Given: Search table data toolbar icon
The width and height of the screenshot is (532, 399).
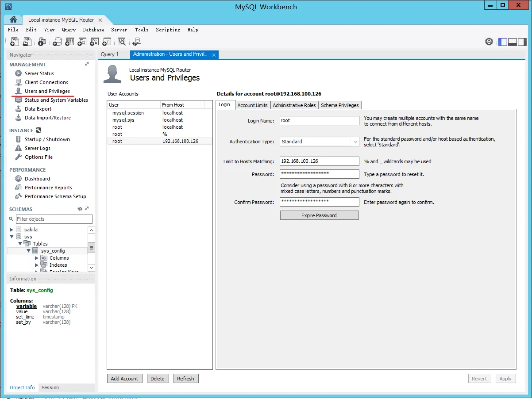Looking at the screenshot, I should pos(121,42).
